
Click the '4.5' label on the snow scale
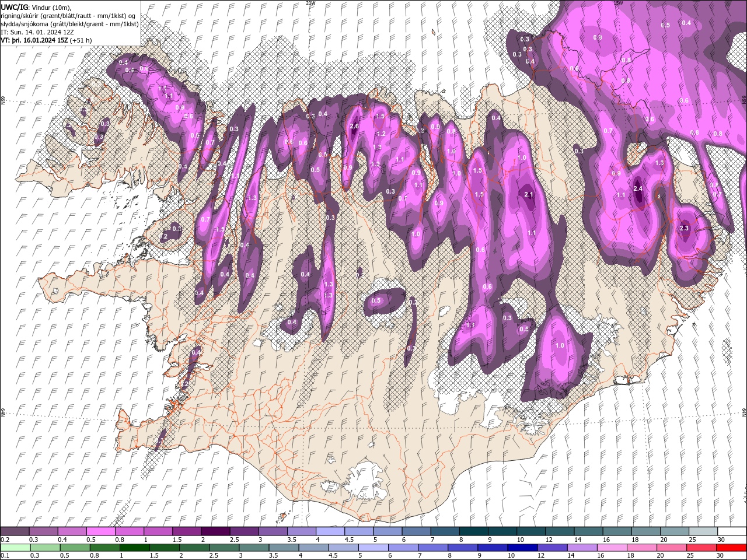348,540
